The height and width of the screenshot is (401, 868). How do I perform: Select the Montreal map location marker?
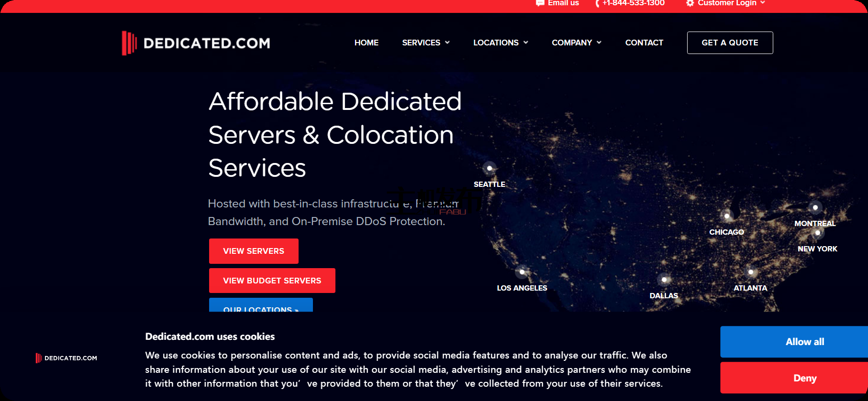[815, 207]
